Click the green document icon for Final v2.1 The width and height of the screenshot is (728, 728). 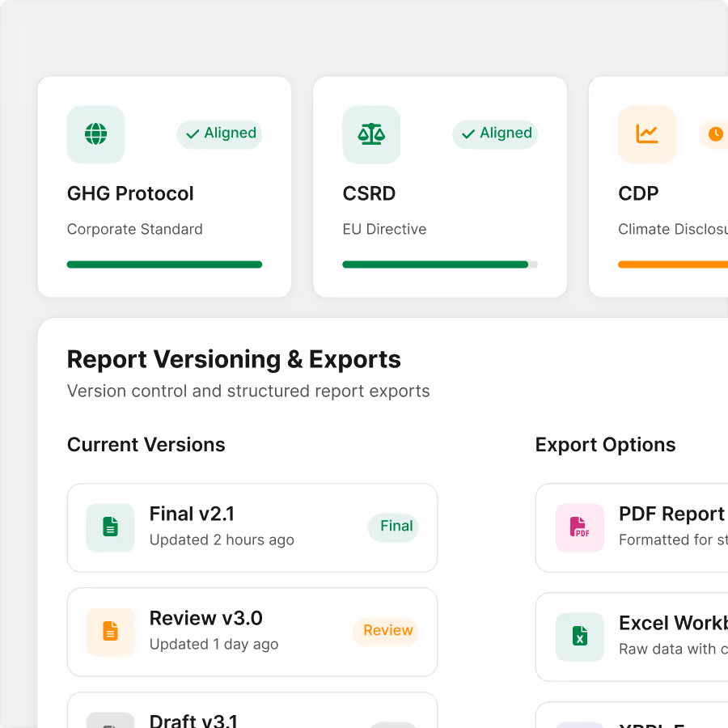tap(110, 527)
